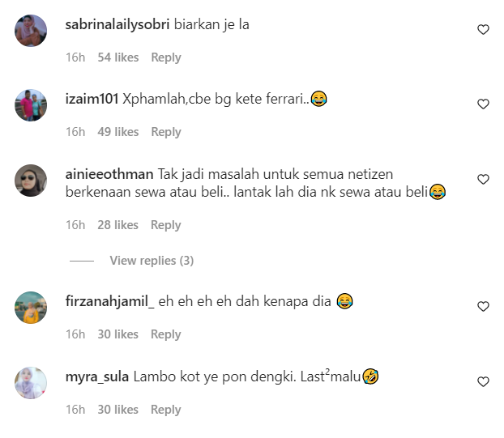Reply to izaim101's ferrari comment
Viewport: 504px width, 438px height.
[x=166, y=132]
